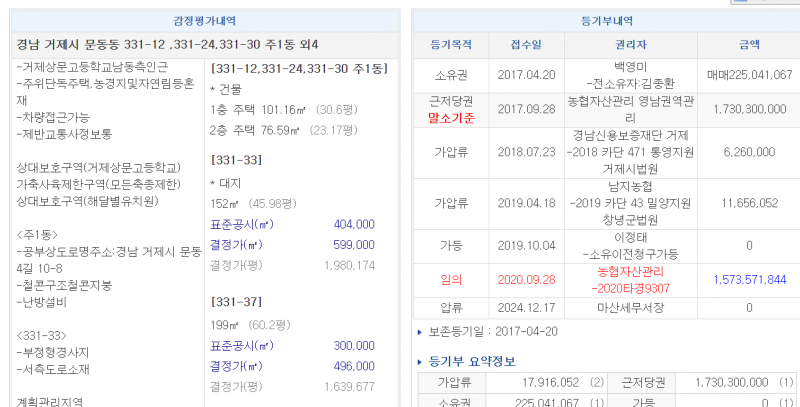Click the 감정평가내역 panel header

point(205,20)
